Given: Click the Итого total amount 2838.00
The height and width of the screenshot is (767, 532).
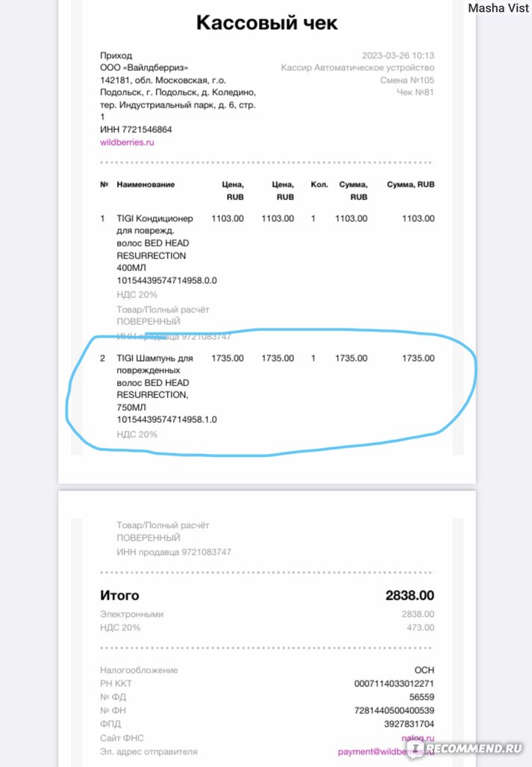Looking at the screenshot, I should pyautogui.click(x=410, y=595).
